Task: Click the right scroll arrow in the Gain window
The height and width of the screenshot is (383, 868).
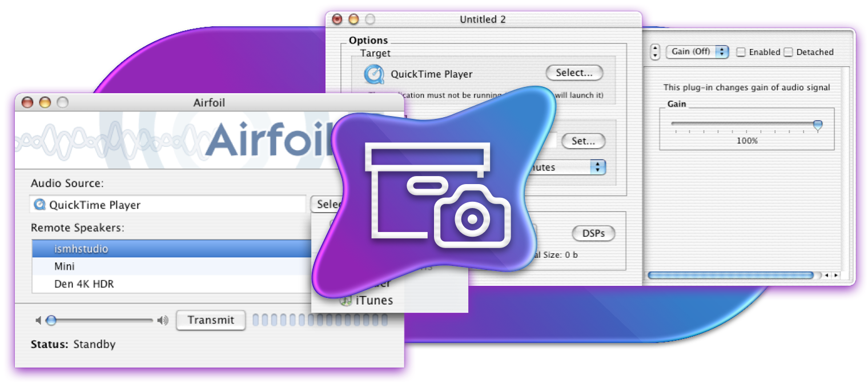Action: tap(835, 276)
